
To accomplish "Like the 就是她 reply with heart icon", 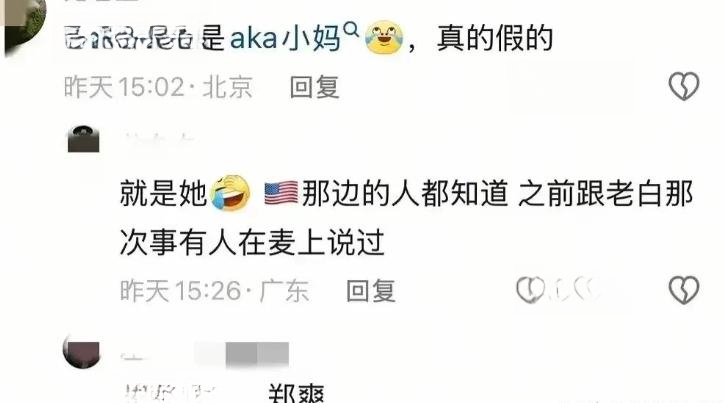I will (x=530, y=290).
